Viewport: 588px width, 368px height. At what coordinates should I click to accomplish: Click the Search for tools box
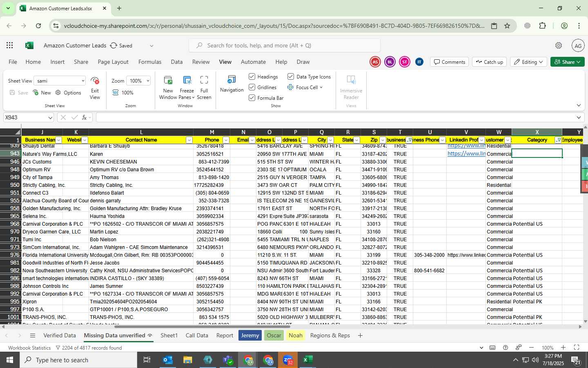point(285,45)
